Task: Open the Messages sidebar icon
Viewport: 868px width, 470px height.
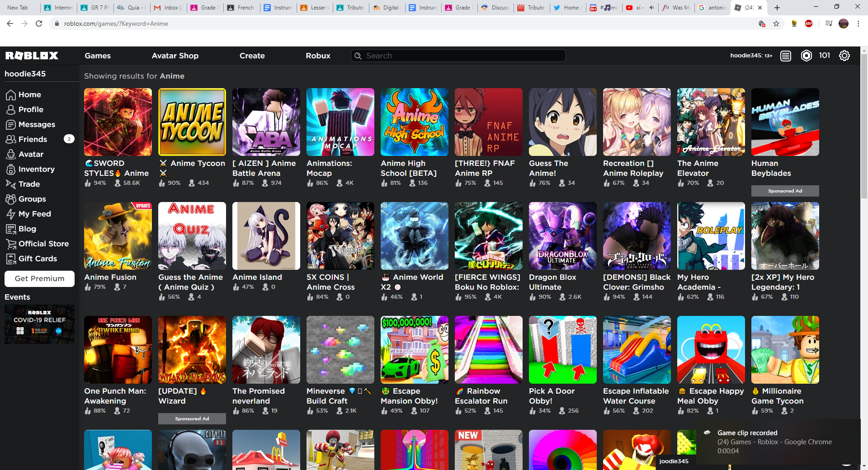Action: click(x=11, y=125)
